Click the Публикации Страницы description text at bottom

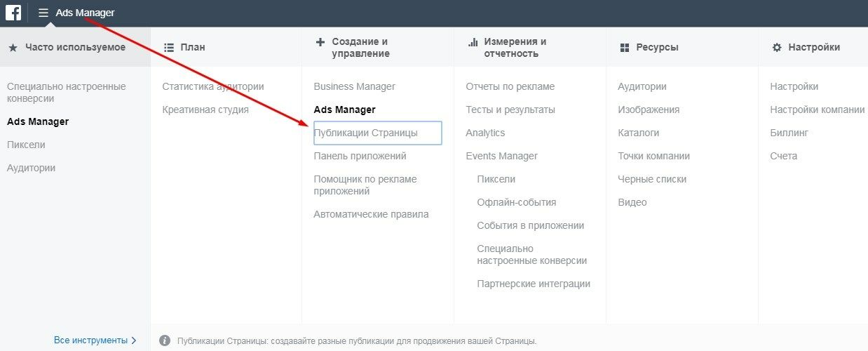pos(357,340)
